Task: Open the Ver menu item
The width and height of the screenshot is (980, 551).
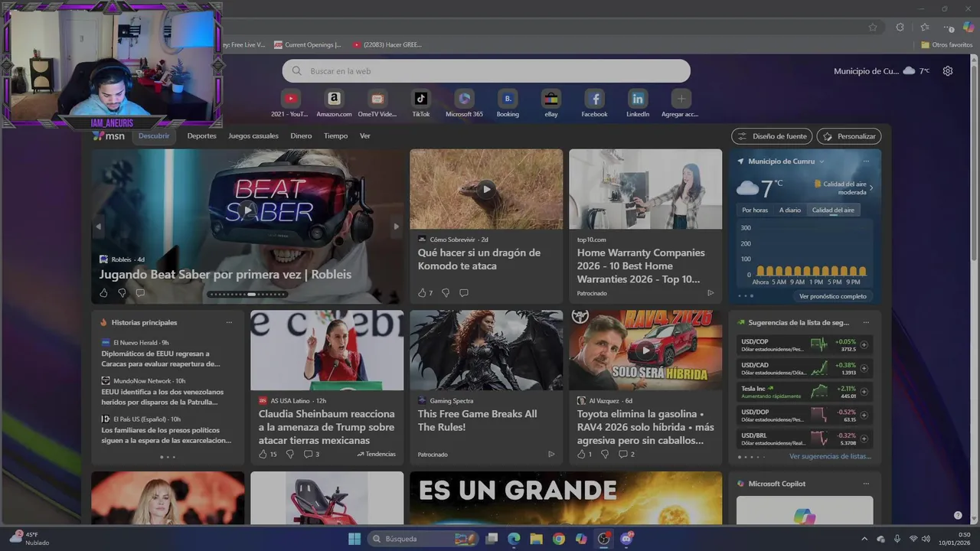Action: 365,136
